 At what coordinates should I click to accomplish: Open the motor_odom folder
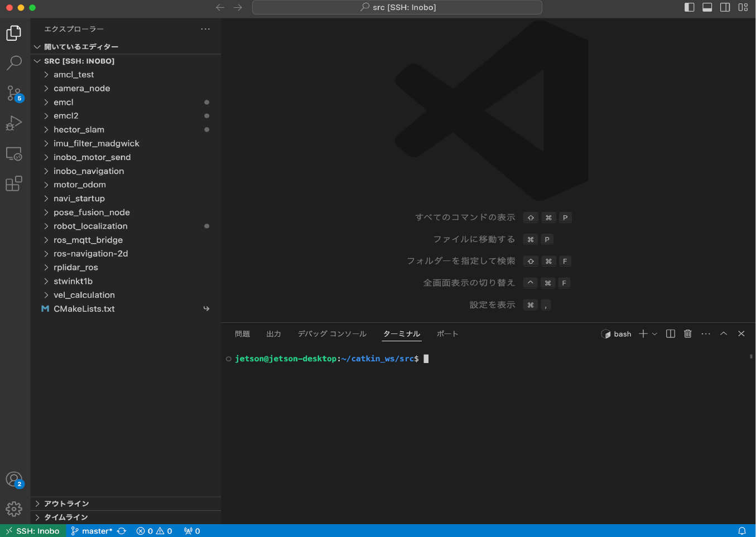pos(126,185)
